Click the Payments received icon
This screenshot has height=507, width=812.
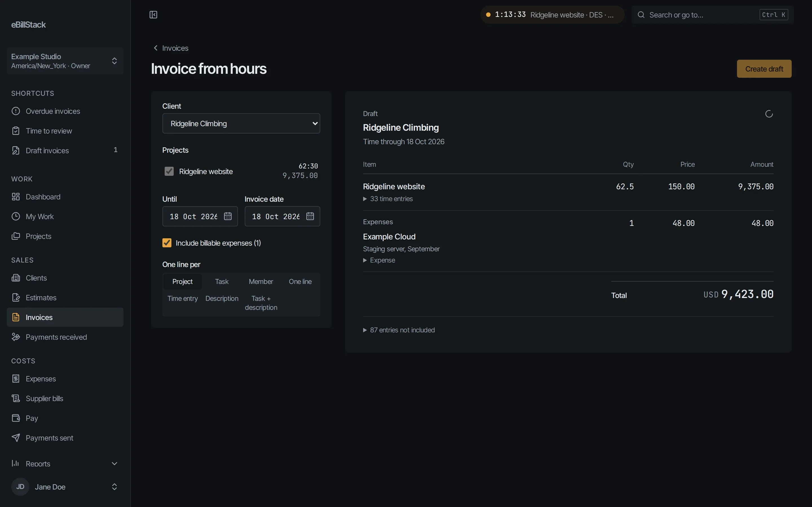[16, 337]
